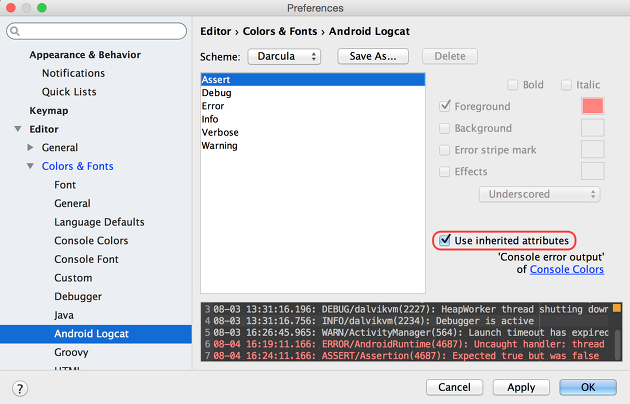Viewport: 630px width, 404px height.
Task: Click the green zoom window button
Action: coord(42,8)
